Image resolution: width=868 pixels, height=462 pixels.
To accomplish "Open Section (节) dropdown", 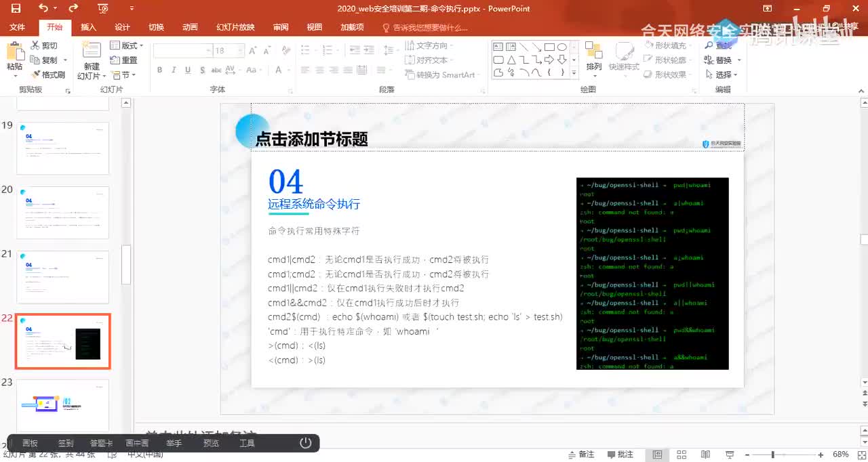I will tap(125, 75).
